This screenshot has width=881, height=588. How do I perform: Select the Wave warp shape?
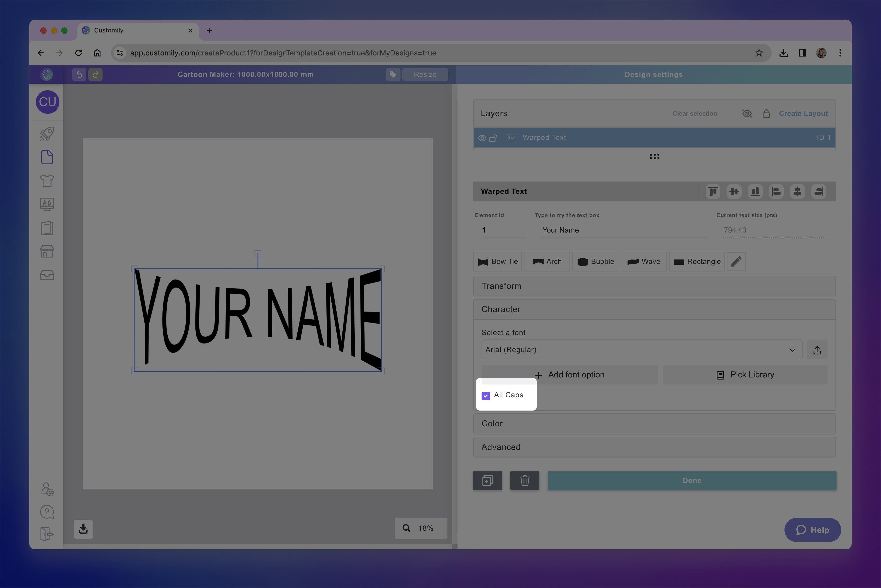click(643, 261)
